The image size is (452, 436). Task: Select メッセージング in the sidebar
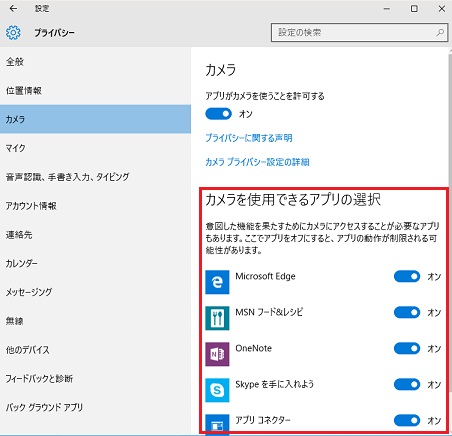[x=95, y=292]
